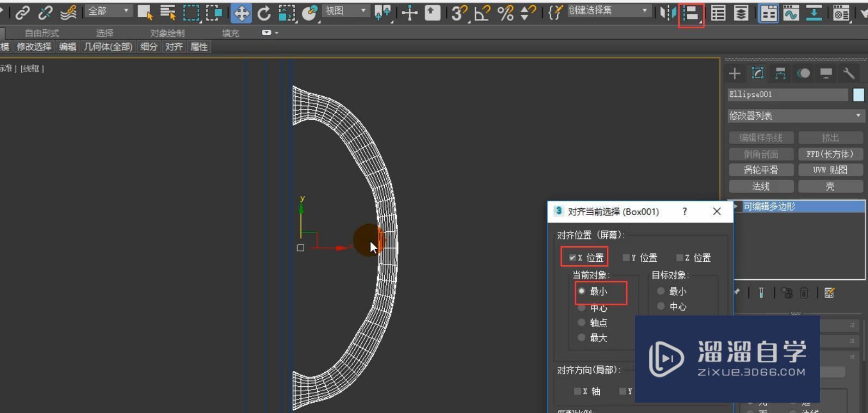Screen dimensions: 868x413
Task: Click the 涡轮平滑 modifier button
Action: [761, 170]
